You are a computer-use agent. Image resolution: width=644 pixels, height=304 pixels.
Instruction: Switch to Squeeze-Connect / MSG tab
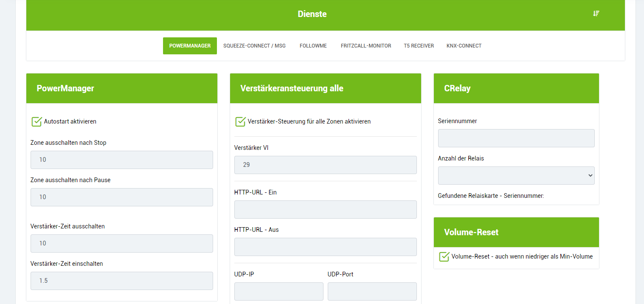tap(254, 46)
